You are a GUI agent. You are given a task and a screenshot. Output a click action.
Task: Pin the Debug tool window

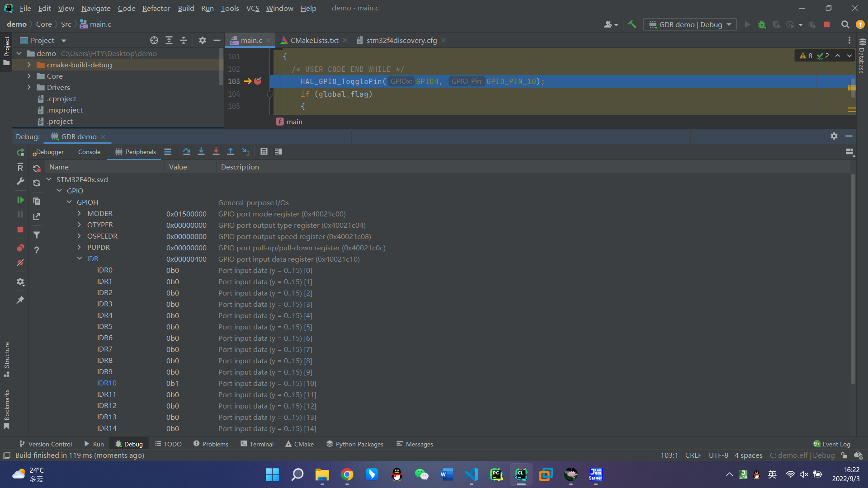point(20,300)
